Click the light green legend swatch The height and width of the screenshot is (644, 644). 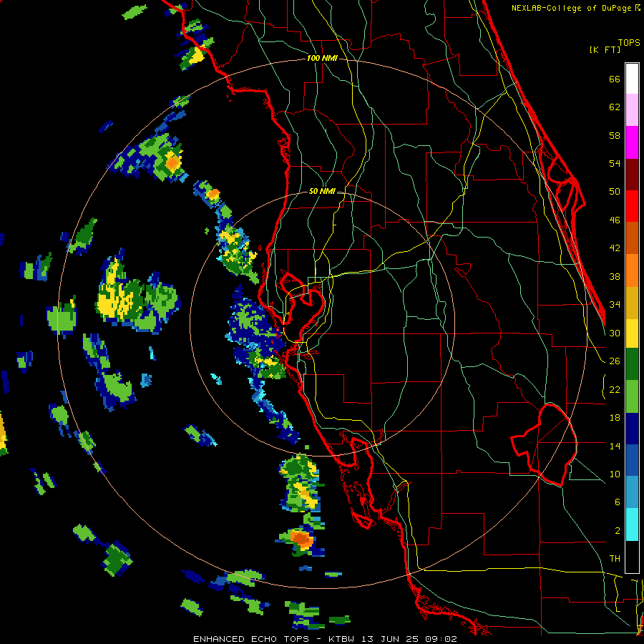(x=632, y=396)
